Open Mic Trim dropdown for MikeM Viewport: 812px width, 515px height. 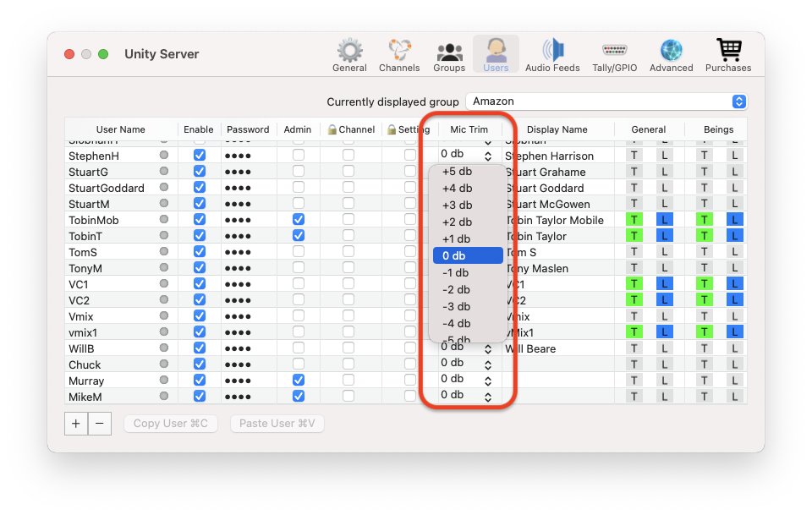click(x=466, y=396)
